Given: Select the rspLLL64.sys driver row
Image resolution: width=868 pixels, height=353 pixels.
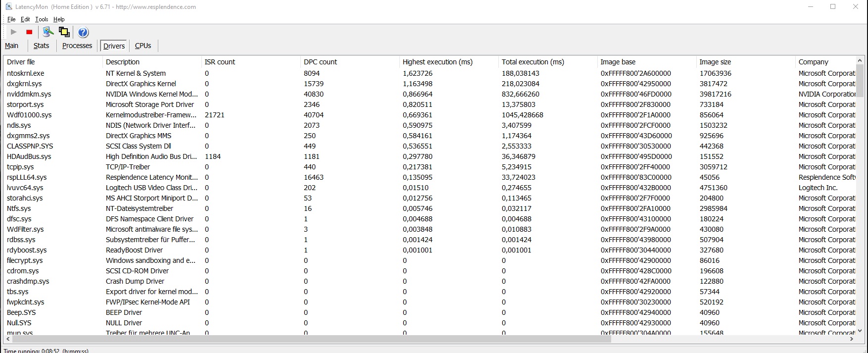Looking at the screenshot, I should pyautogui.click(x=430, y=177).
